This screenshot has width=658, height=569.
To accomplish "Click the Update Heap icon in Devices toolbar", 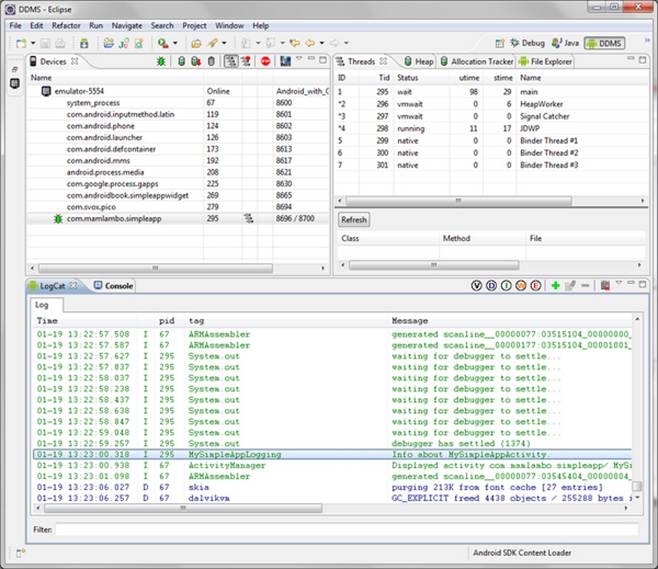I will pyautogui.click(x=181, y=61).
